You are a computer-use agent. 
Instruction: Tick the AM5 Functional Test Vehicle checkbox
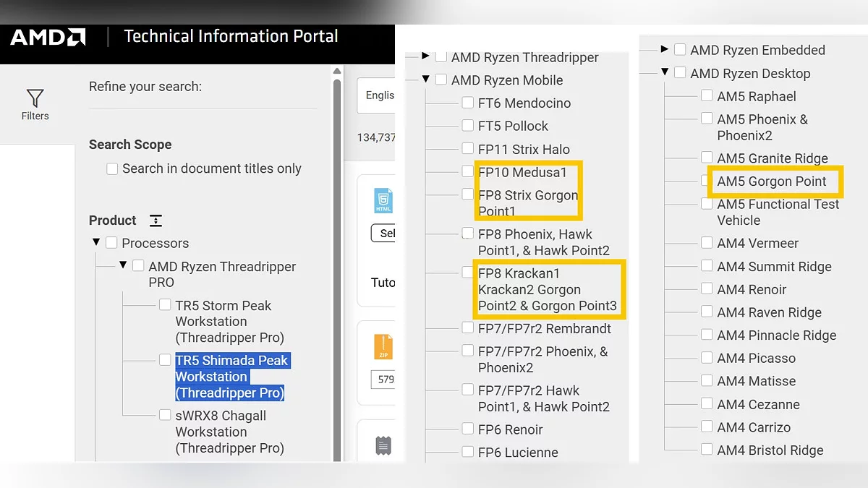click(707, 205)
